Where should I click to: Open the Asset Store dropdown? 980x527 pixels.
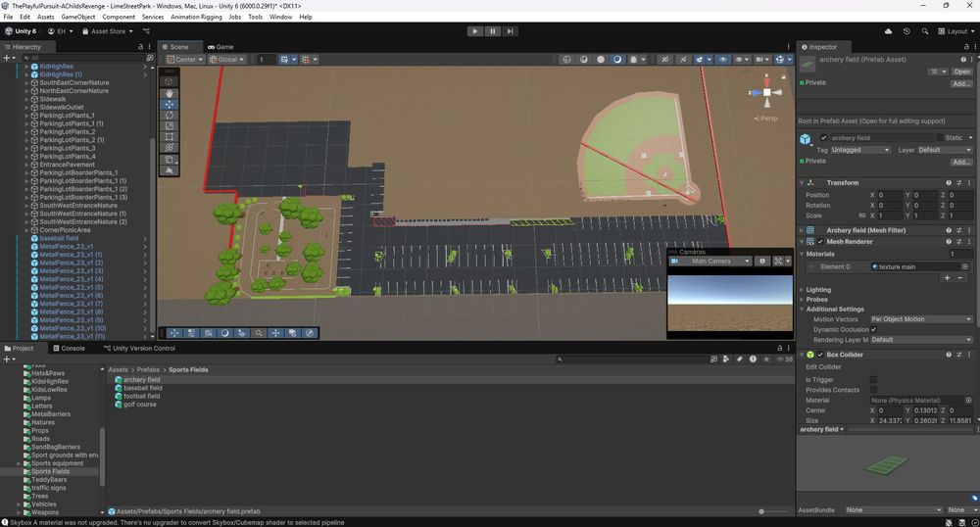tap(108, 31)
